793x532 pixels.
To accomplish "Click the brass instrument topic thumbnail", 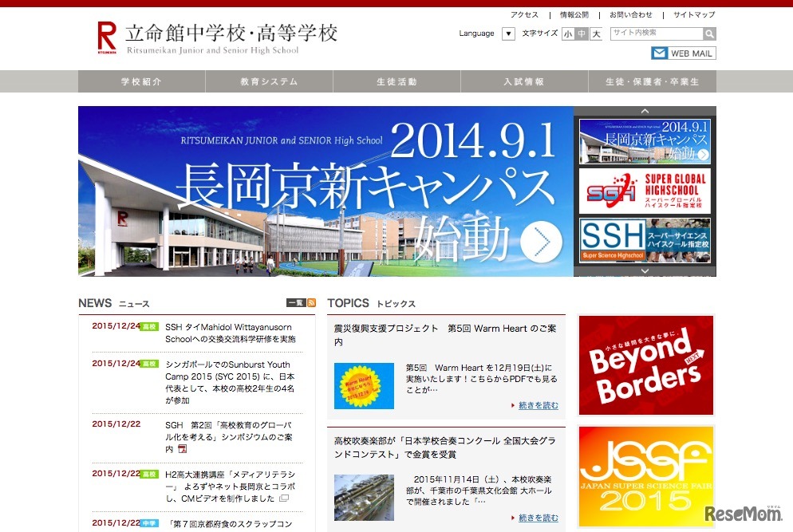I will click(x=364, y=498).
